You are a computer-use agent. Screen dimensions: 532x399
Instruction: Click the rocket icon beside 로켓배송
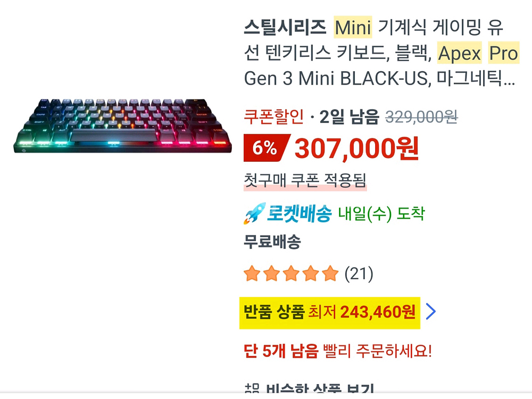tap(254, 213)
